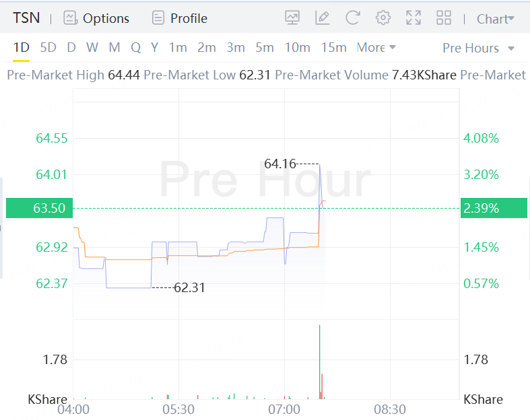
Task: Open chart settings gear
Action: pos(383,18)
